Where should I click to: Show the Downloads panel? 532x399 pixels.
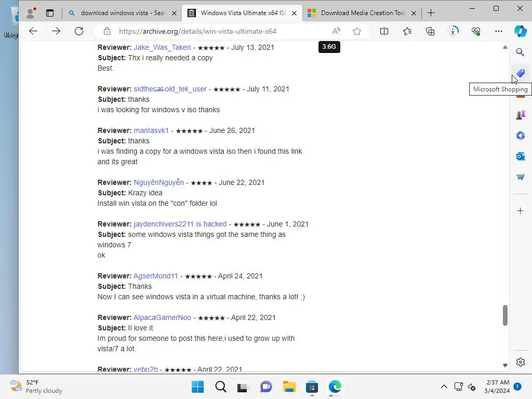[453, 31]
